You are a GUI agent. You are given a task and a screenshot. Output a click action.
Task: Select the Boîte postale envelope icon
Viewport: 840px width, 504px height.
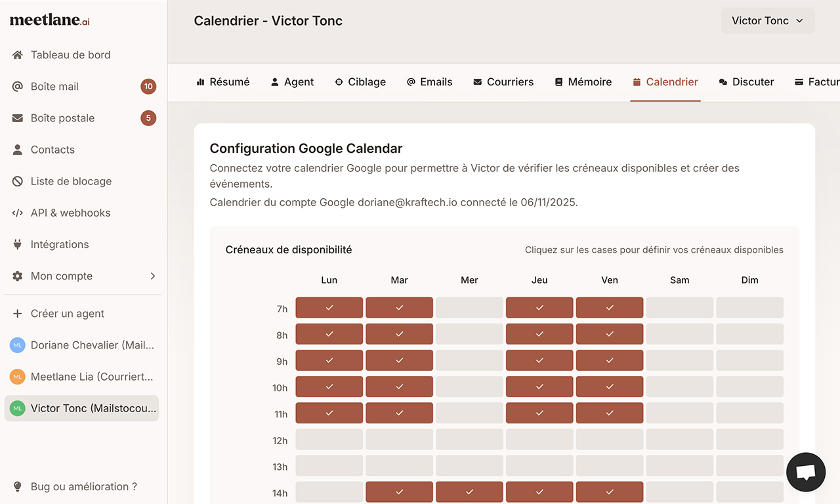(17, 118)
